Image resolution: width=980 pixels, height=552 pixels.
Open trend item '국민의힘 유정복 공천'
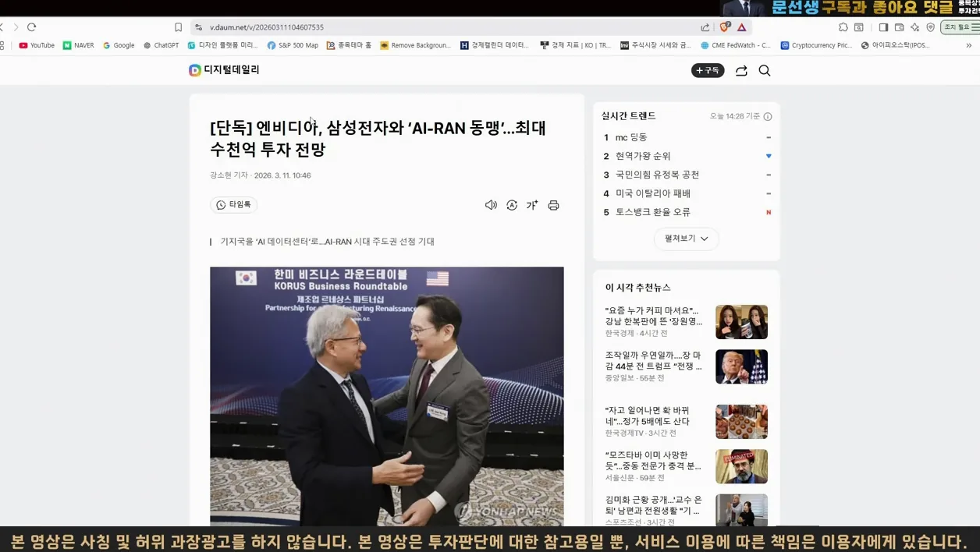(657, 175)
